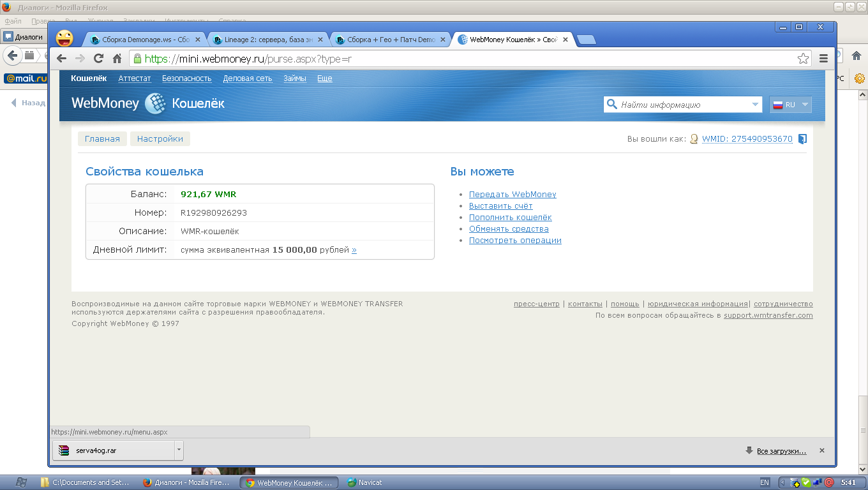The width and height of the screenshot is (868, 490).
Task: Click Передать WebMoney link
Action: tap(513, 195)
